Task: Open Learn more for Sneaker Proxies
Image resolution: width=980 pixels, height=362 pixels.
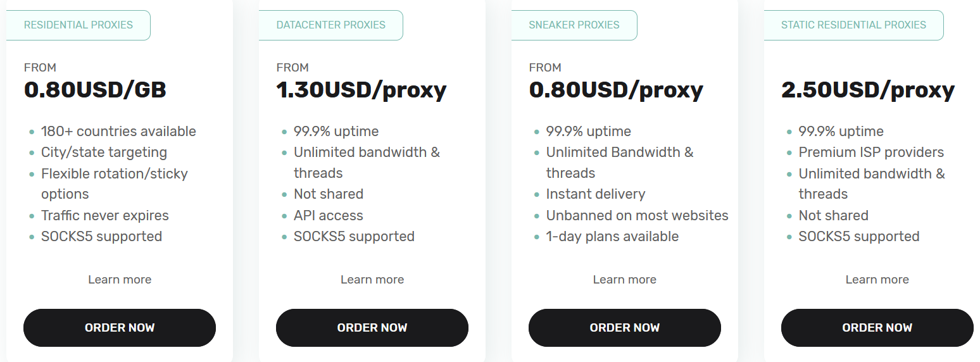Action: pyautogui.click(x=625, y=280)
